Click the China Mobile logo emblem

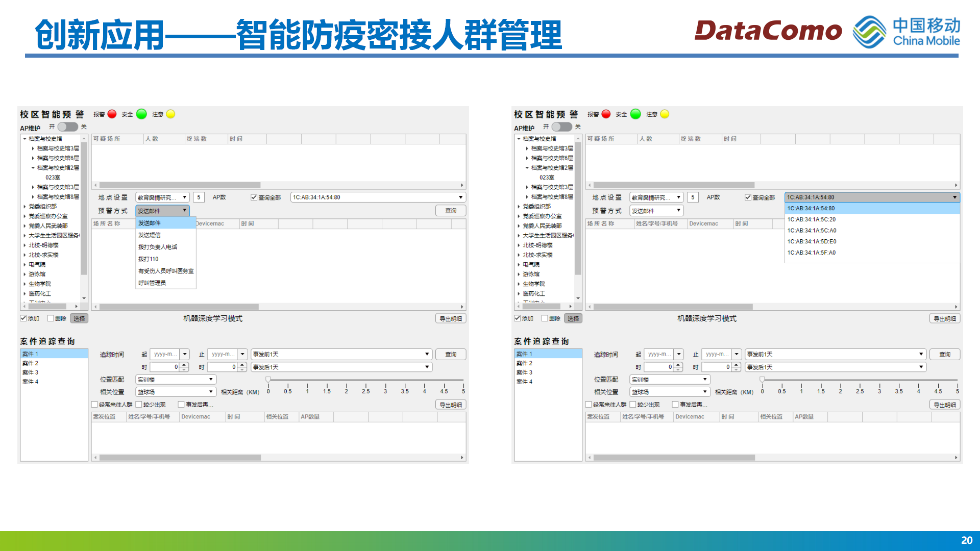tap(869, 32)
